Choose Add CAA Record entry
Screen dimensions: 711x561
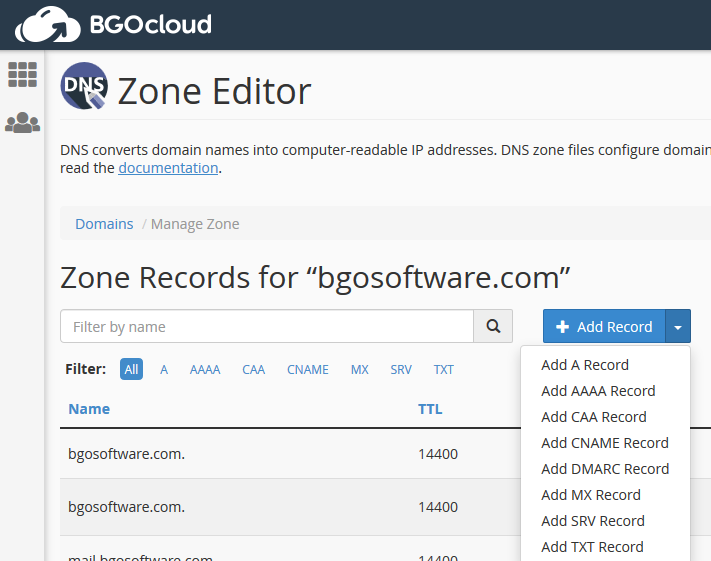pos(594,417)
